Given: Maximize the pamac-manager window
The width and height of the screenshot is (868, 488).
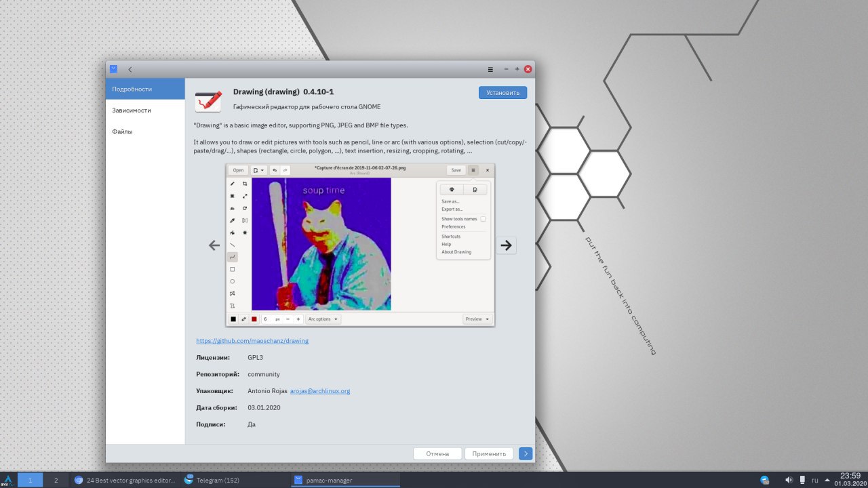Looking at the screenshot, I should [x=517, y=69].
